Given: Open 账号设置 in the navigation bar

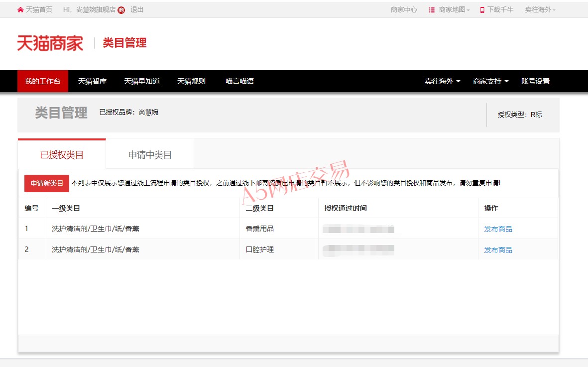Looking at the screenshot, I should [535, 81].
